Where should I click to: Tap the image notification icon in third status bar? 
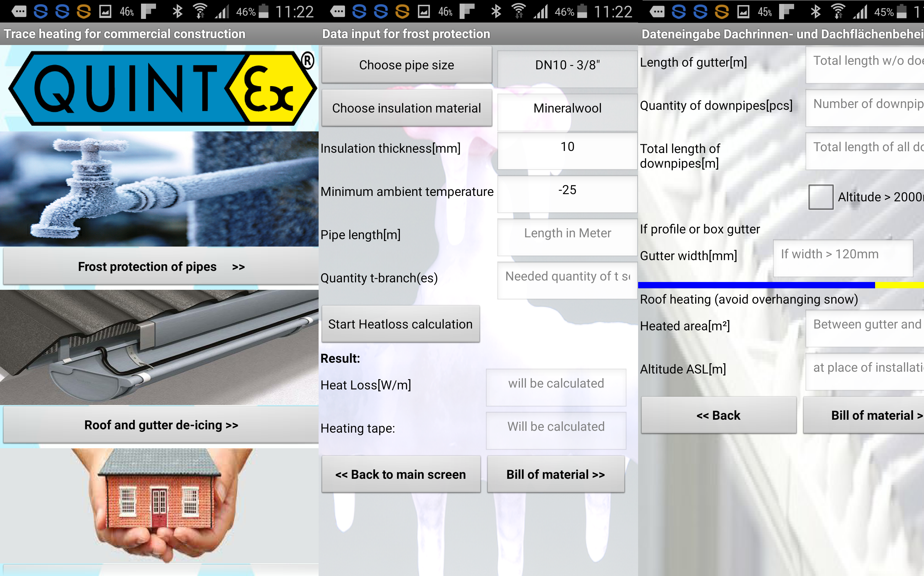(743, 12)
